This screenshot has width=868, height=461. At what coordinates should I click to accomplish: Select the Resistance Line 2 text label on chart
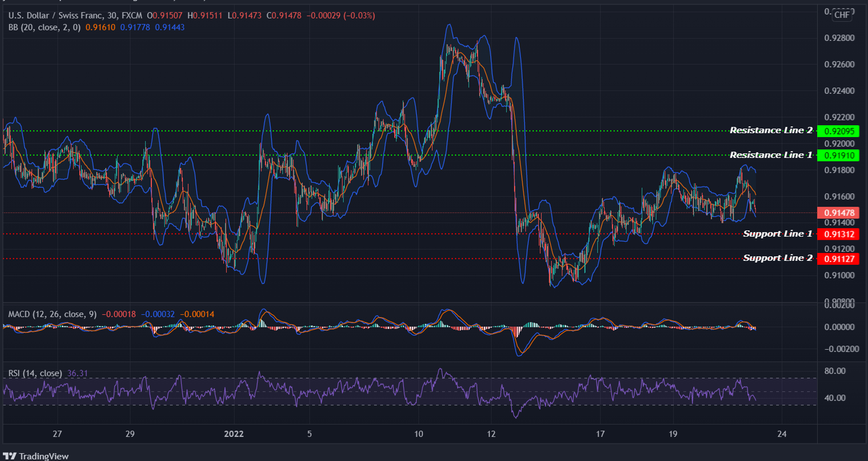[771, 130]
